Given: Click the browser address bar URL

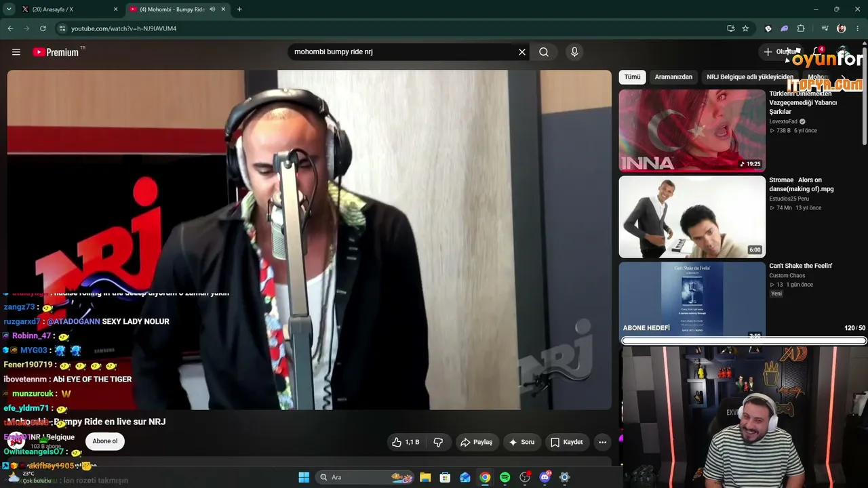Looking at the screenshot, I should [x=123, y=28].
